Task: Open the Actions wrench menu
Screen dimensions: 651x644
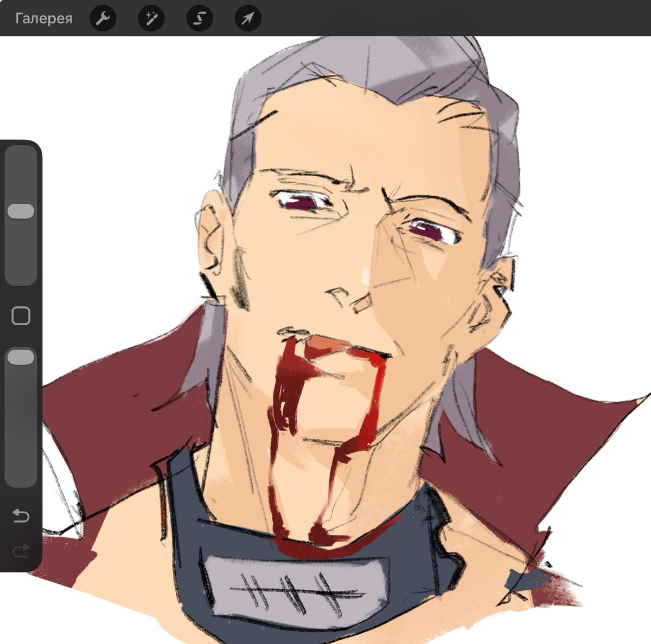Action: point(103,19)
